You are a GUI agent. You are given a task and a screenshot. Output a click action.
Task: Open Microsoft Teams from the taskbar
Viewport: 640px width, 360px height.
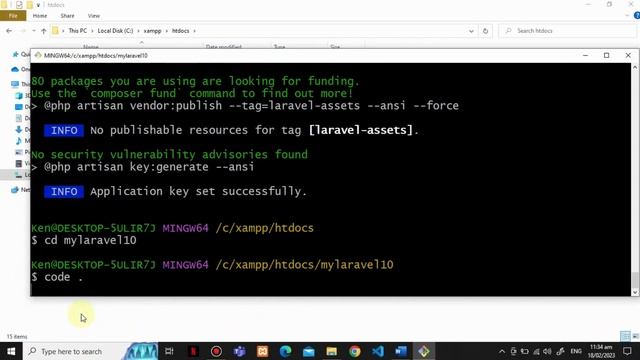point(240,351)
